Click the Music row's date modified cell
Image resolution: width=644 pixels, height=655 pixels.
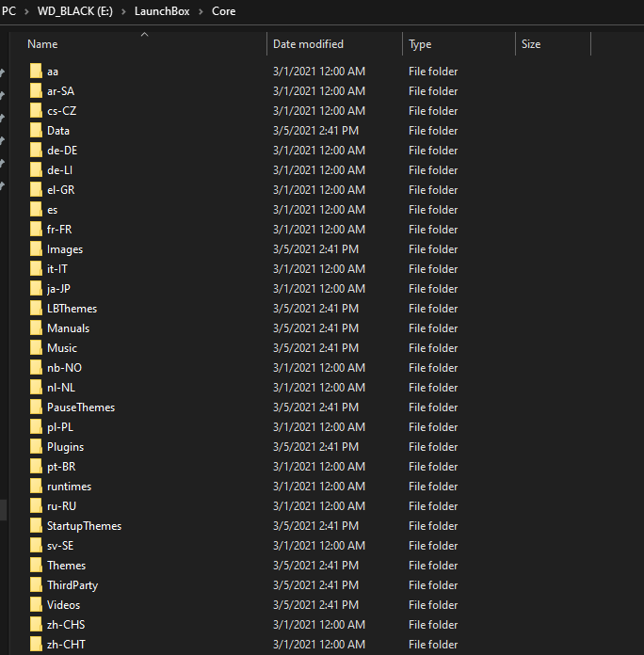pyautogui.click(x=315, y=347)
